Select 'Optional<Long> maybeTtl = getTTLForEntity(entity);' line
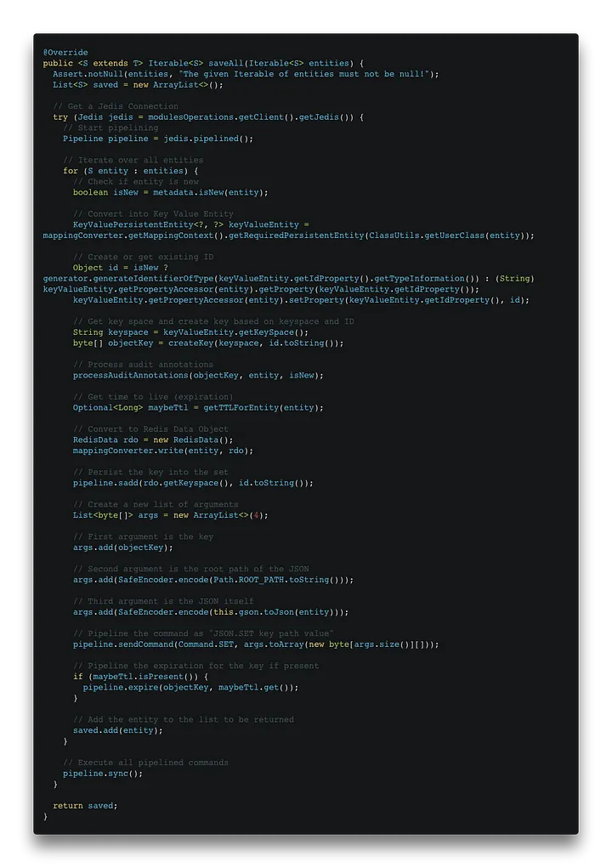The image size is (612, 868). [x=198, y=408]
